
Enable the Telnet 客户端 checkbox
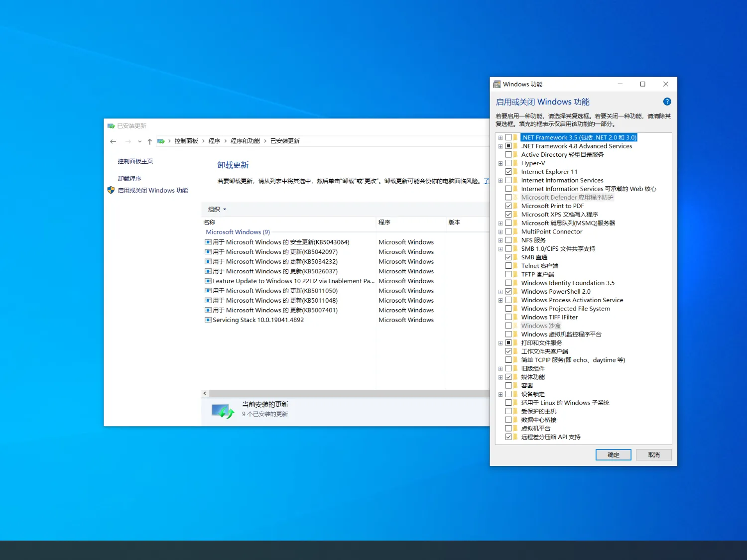pyautogui.click(x=509, y=265)
